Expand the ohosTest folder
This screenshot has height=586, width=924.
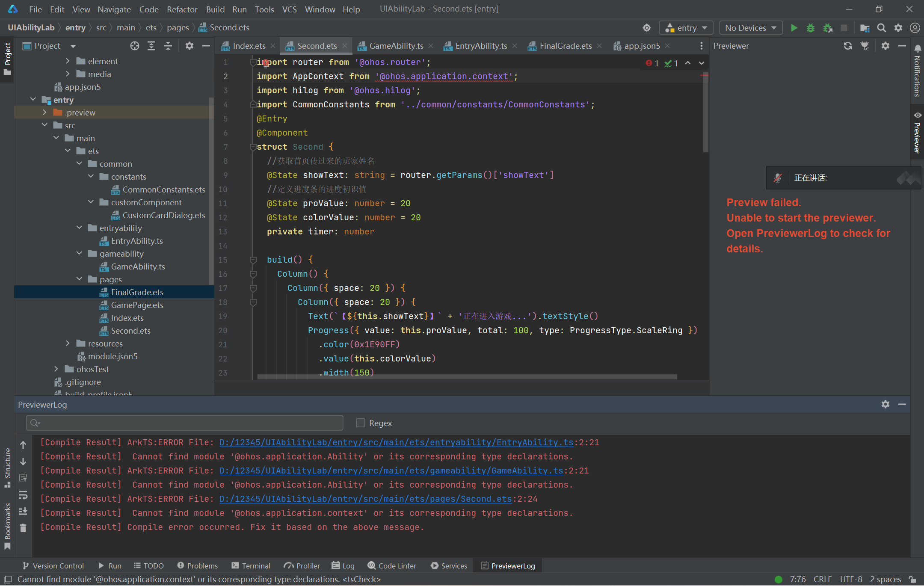pyautogui.click(x=56, y=369)
